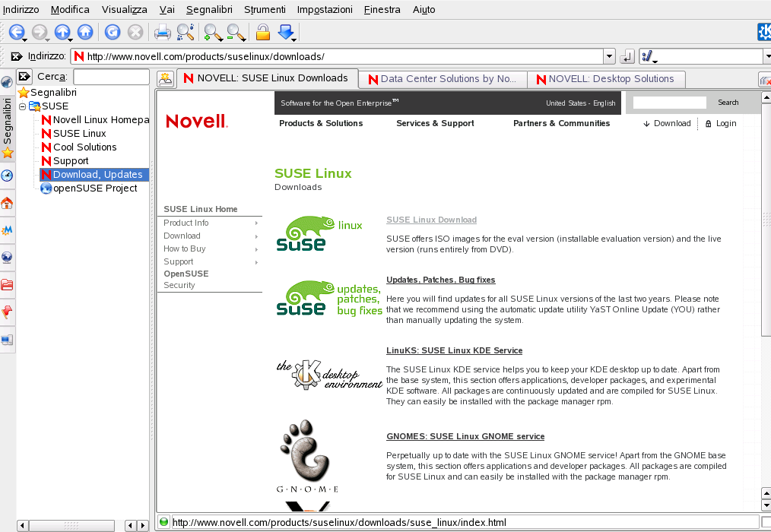Screen dimensions: 771x532
Task: Click in the Cerca bookmark search field
Action: click(111, 77)
